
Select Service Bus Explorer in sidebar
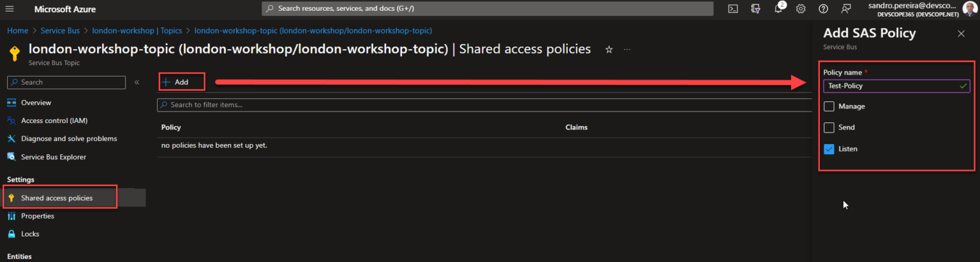(x=53, y=157)
